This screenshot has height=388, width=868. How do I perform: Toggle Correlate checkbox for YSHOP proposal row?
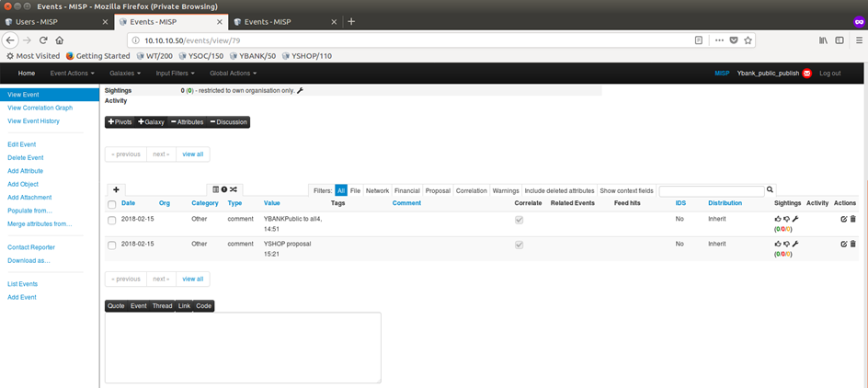click(520, 245)
